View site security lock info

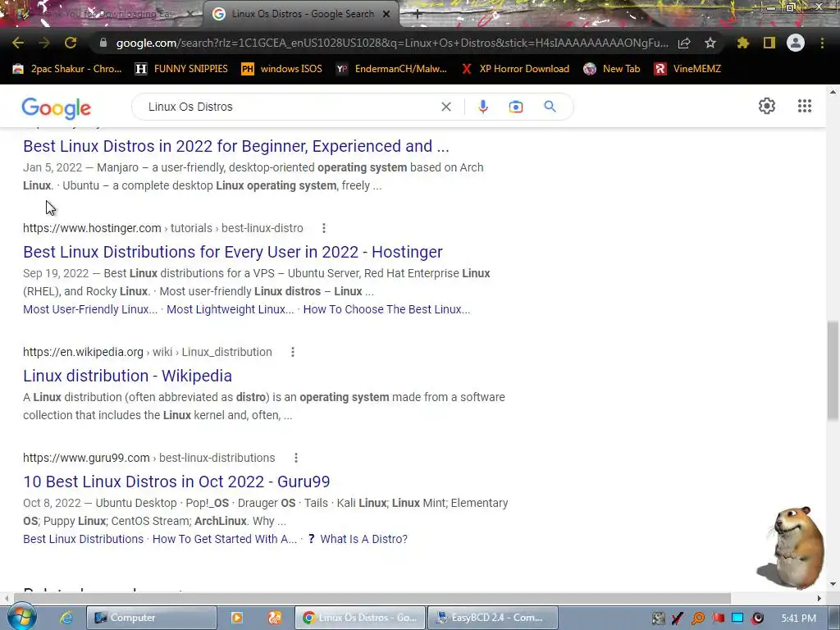click(103, 43)
